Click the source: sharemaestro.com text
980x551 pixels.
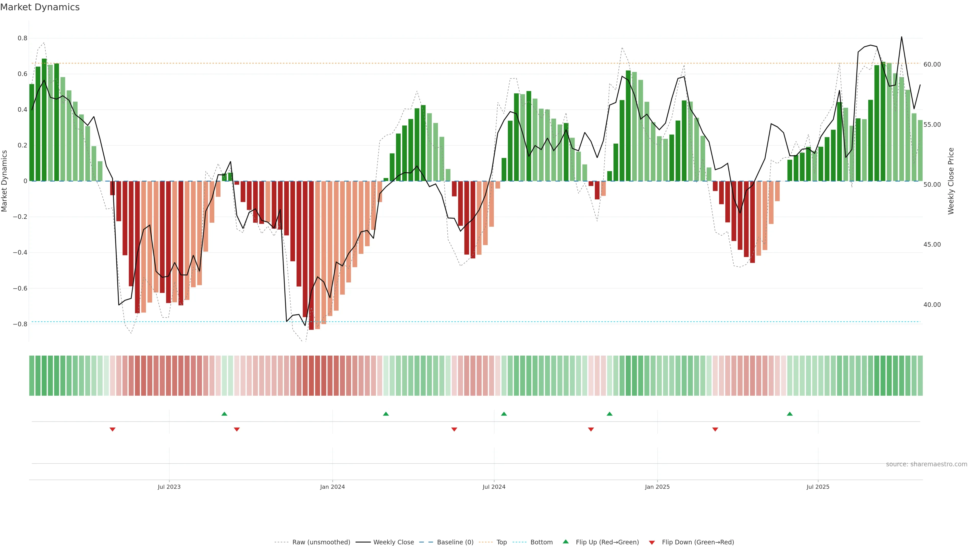tap(926, 464)
